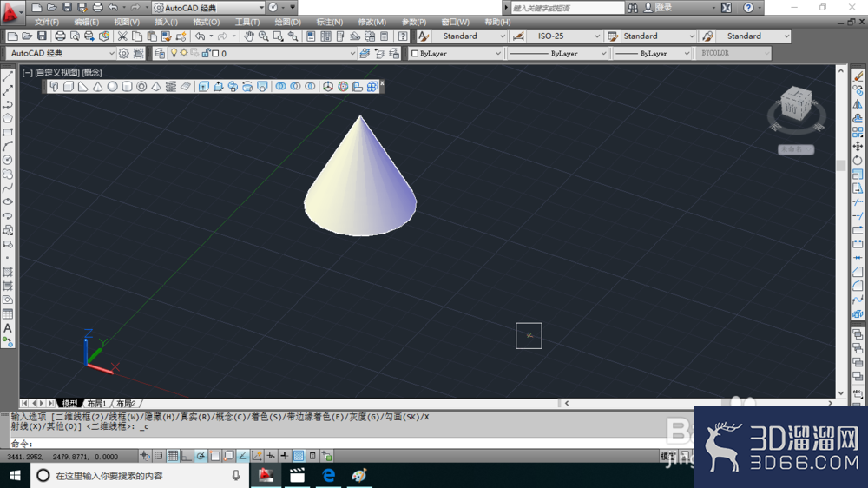Click the [自定义视图] viewport label

[x=57, y=73]
